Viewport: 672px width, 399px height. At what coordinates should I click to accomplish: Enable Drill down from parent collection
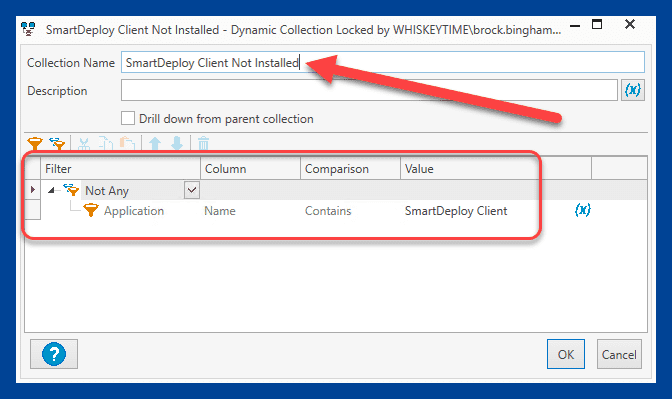(128, 118)
